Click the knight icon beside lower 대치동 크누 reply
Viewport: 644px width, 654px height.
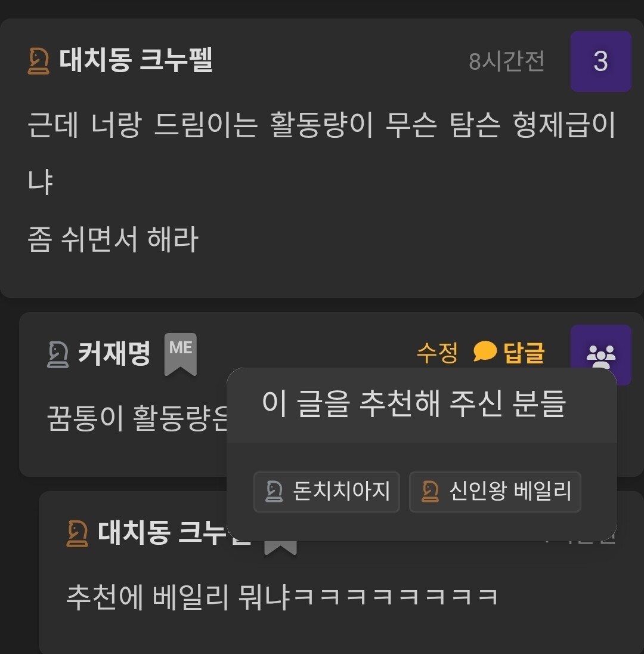click(77, 533)
